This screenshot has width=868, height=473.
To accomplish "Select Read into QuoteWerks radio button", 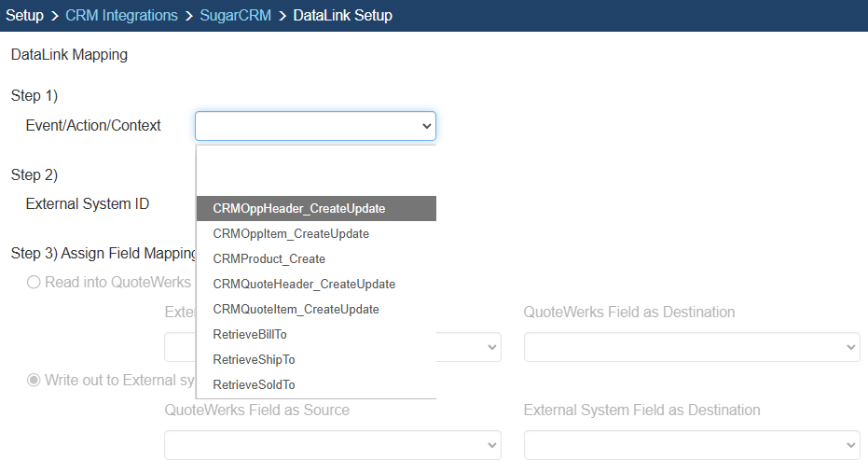I will (34, 283).
